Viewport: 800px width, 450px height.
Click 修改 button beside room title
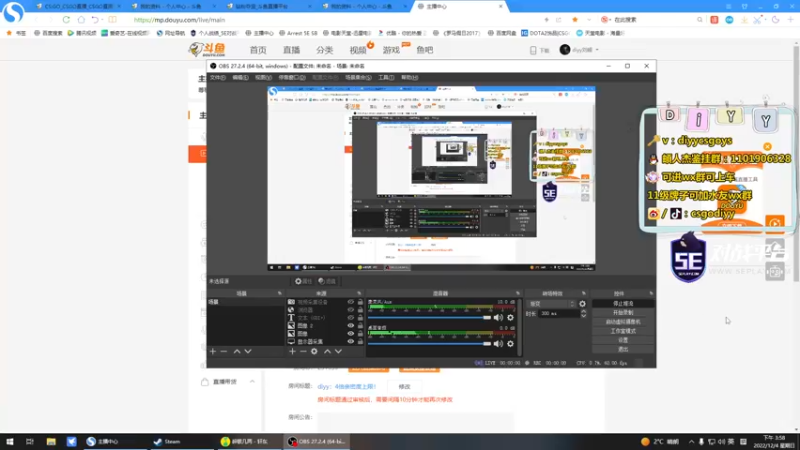pyautogui.click(x=404, y=387)
